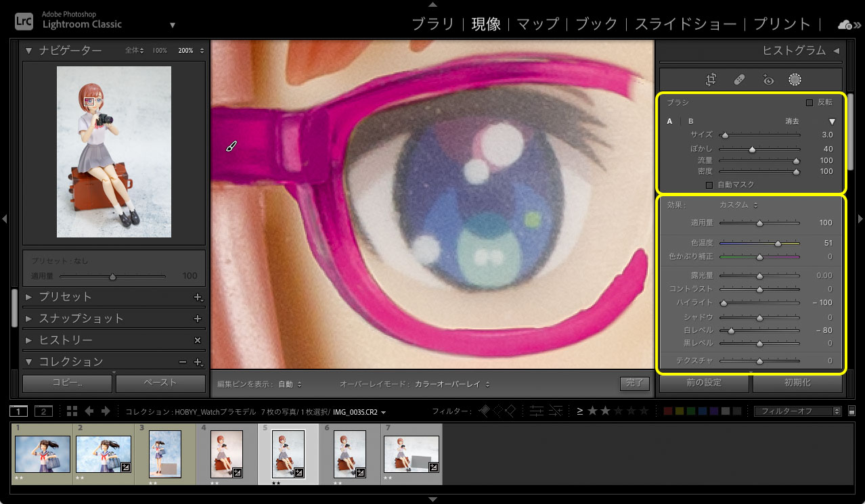Viewport: 865px width, 504px height.
Task: Expand the プリセット panel
Action: [29, 297]
